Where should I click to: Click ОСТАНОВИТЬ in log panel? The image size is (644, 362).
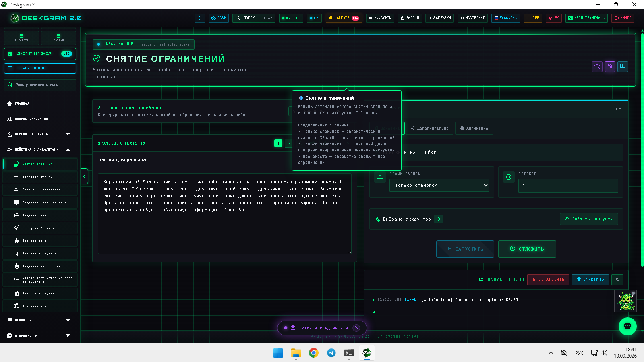548,279
